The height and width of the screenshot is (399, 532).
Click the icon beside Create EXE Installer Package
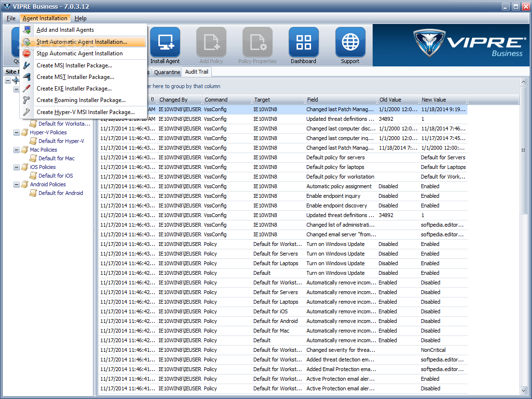coord(27,89)
